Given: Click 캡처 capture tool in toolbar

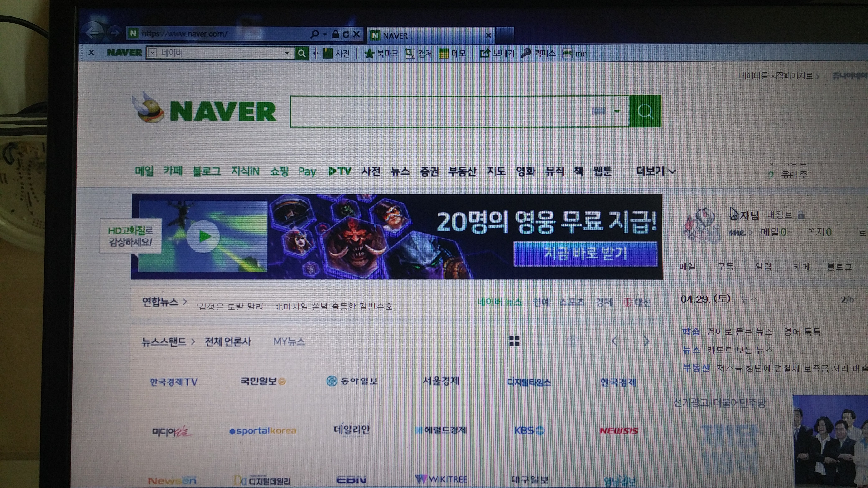Looking at the screenshot, I should pos(419,53).
